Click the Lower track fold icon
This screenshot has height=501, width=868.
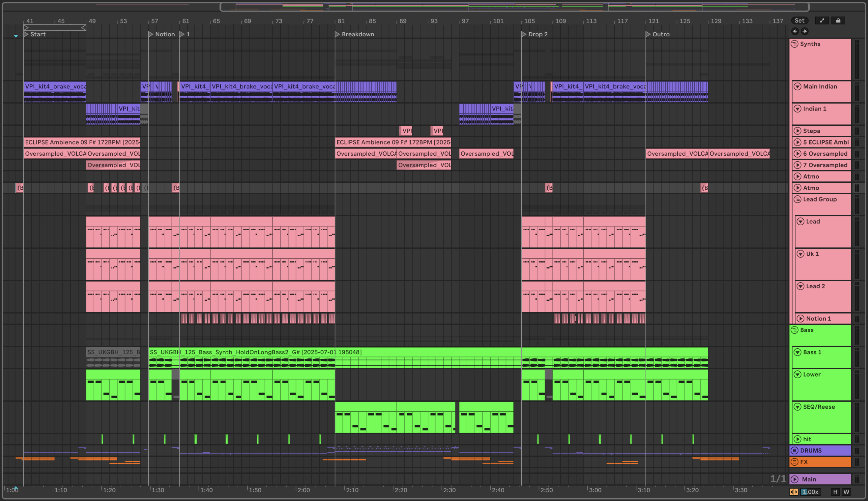click(797, 374)
